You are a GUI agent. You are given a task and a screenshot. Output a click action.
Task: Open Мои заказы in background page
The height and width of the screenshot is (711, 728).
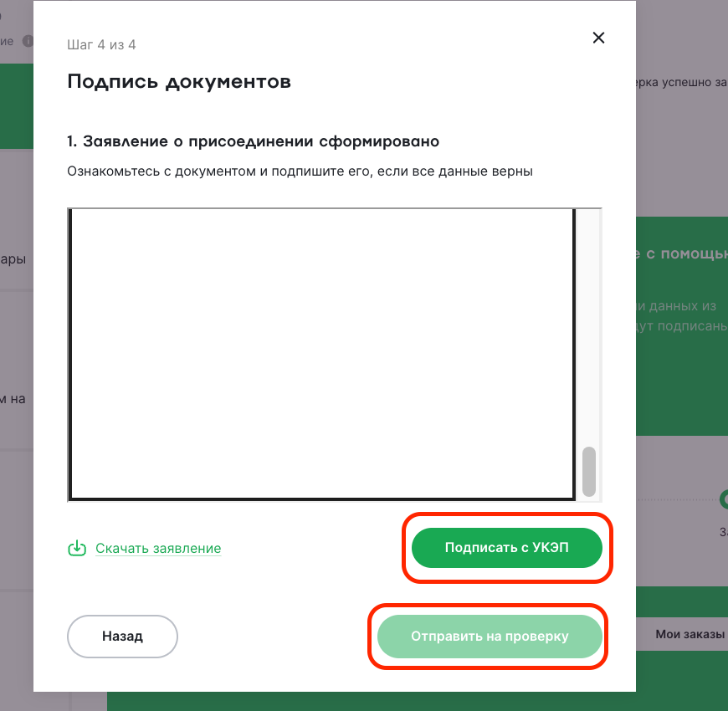690,634
